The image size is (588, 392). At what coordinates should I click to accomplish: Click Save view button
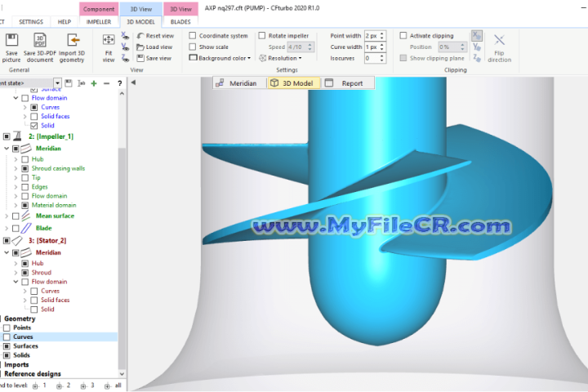(x=154, y=58)
